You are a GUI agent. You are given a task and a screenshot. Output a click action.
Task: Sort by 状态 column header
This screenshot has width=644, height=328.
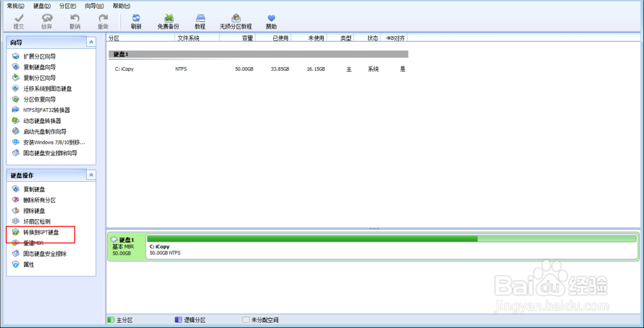pos(367,38)
